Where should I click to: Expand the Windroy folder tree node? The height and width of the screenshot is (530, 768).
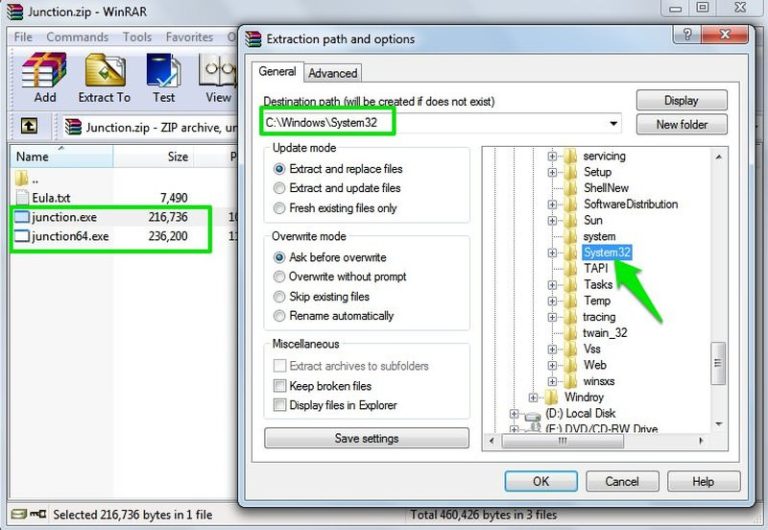[533, 397]
